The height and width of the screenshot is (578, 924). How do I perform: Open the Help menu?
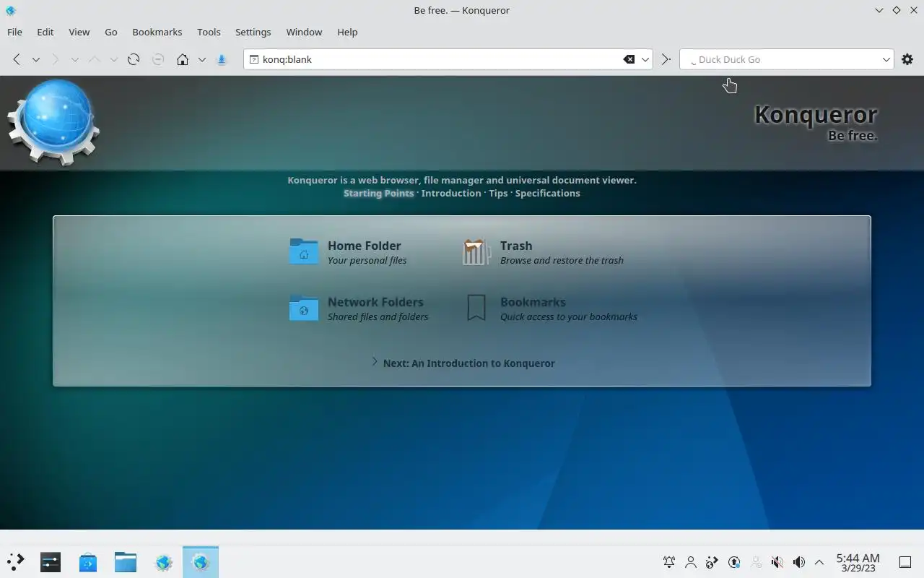[347, 32]
